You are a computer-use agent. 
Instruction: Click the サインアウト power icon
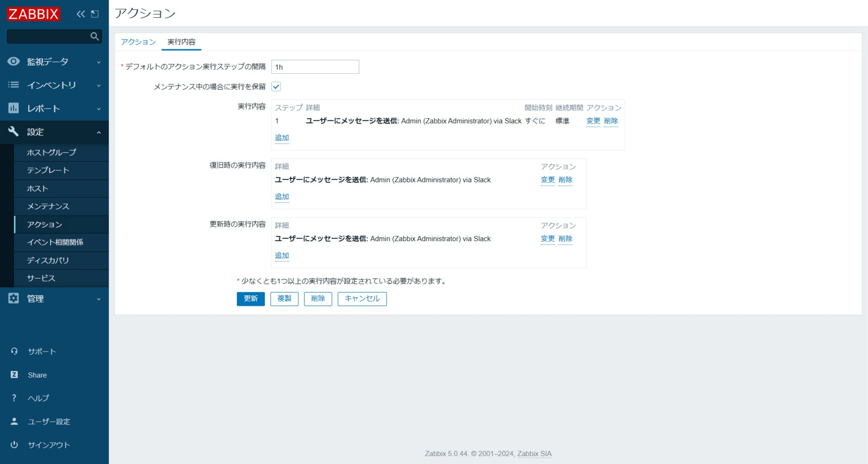tap(14, 444)
